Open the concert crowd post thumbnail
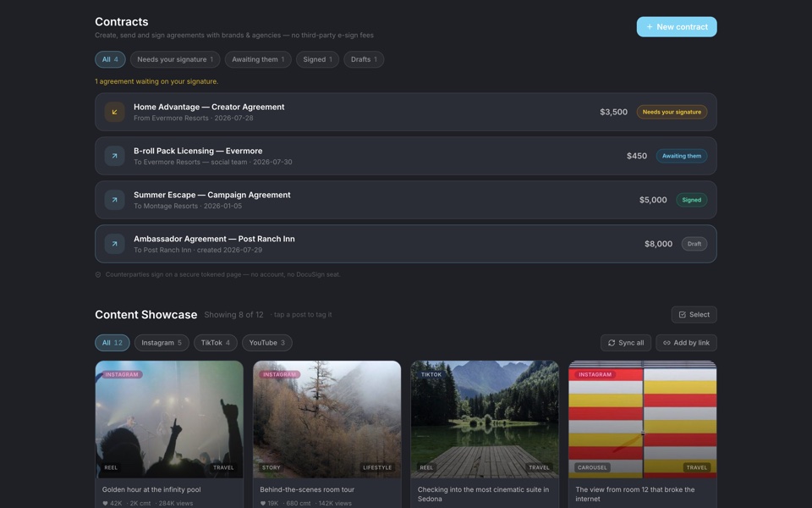The image size is (812, 508). (169, 419)
